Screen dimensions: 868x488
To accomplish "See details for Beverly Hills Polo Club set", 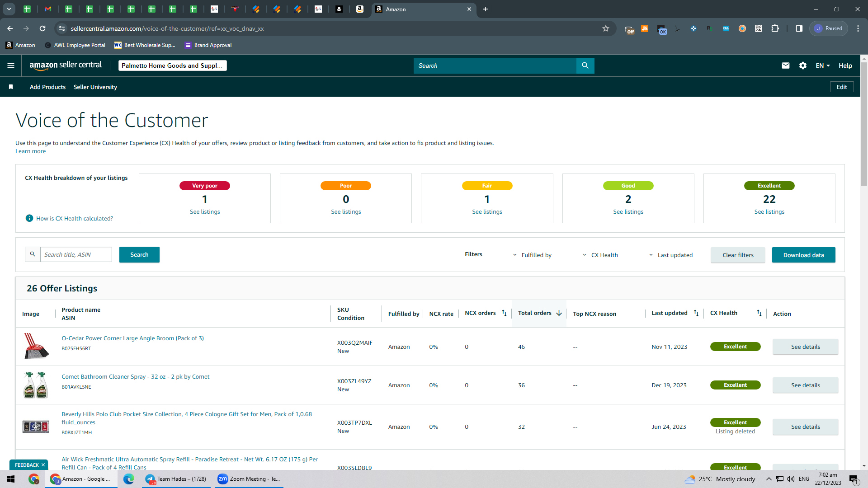I will tap(805, 427).
